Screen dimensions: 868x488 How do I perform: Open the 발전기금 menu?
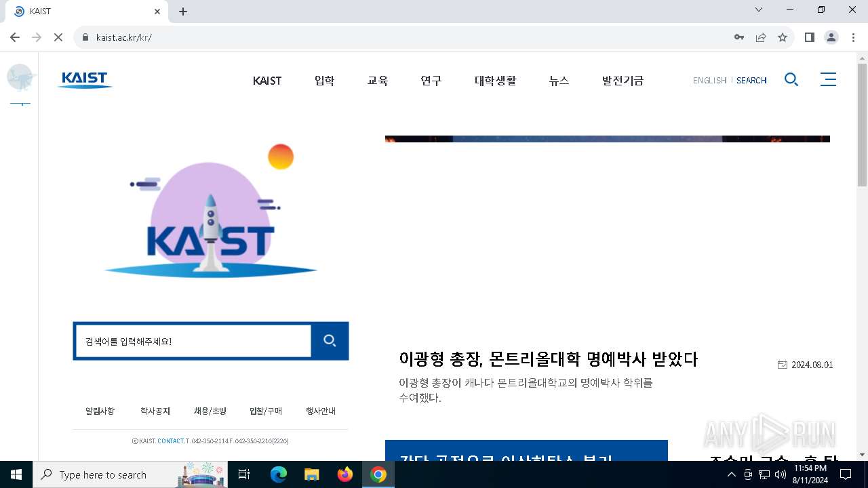pos(623,80)
